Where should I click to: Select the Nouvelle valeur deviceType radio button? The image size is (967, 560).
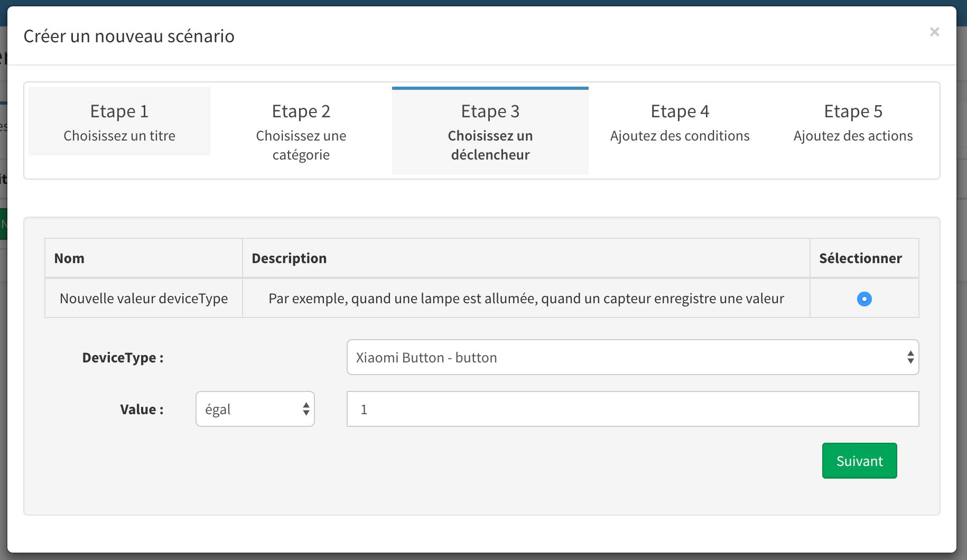click(x=864, y=299)
